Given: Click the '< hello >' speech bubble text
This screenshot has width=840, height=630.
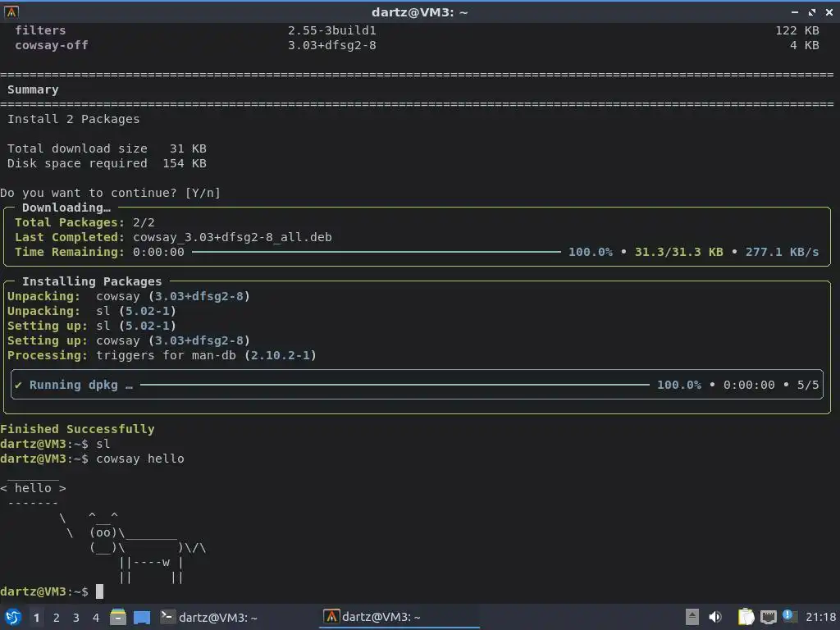Looking at the screenshot, I should (33, 488).
